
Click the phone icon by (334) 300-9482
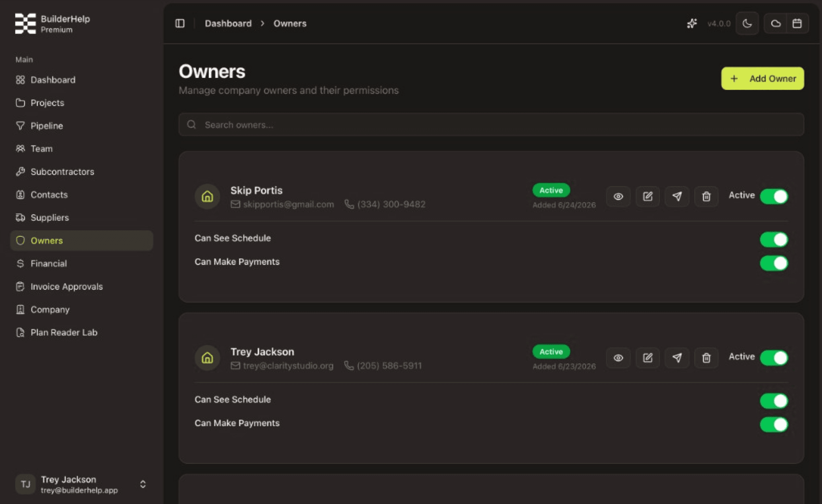[349, 204]
